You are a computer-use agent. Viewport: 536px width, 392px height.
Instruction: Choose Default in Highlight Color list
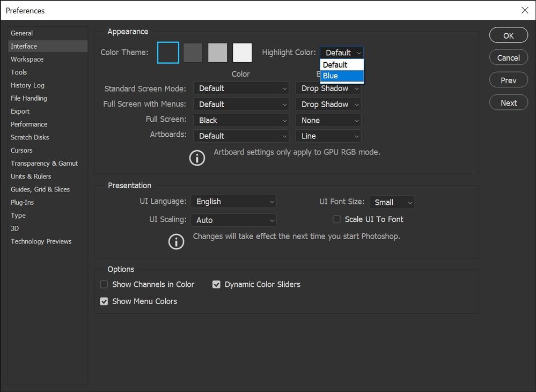click(342, 65)
